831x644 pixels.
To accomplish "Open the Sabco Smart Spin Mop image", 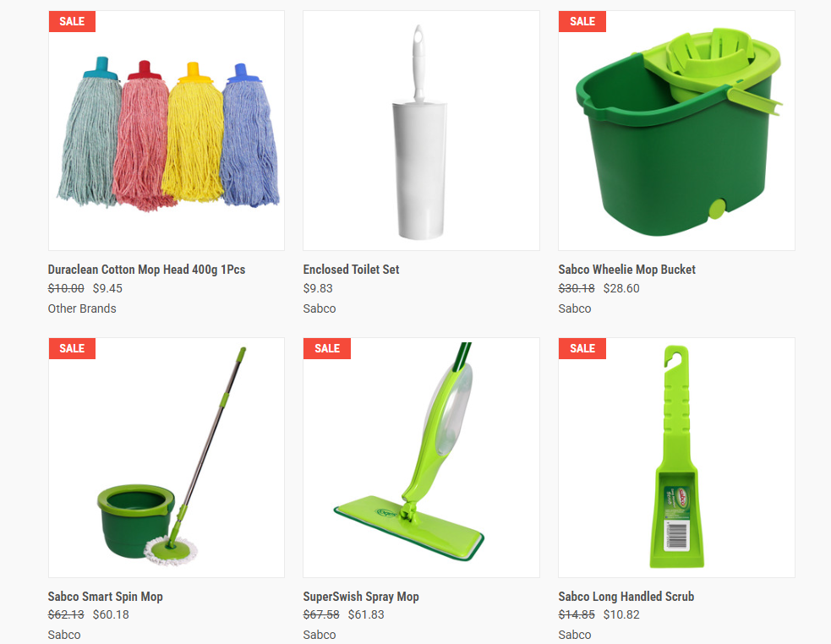I will 167,457.
